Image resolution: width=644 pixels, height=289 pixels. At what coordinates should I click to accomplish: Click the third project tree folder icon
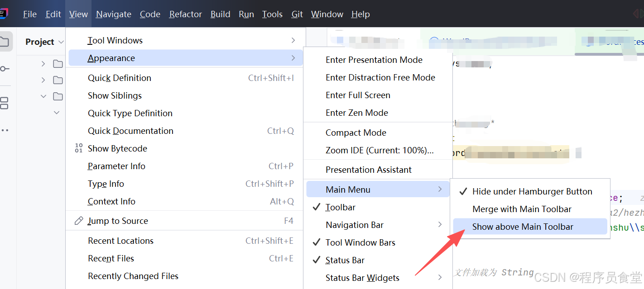click(x=58, y=96)
